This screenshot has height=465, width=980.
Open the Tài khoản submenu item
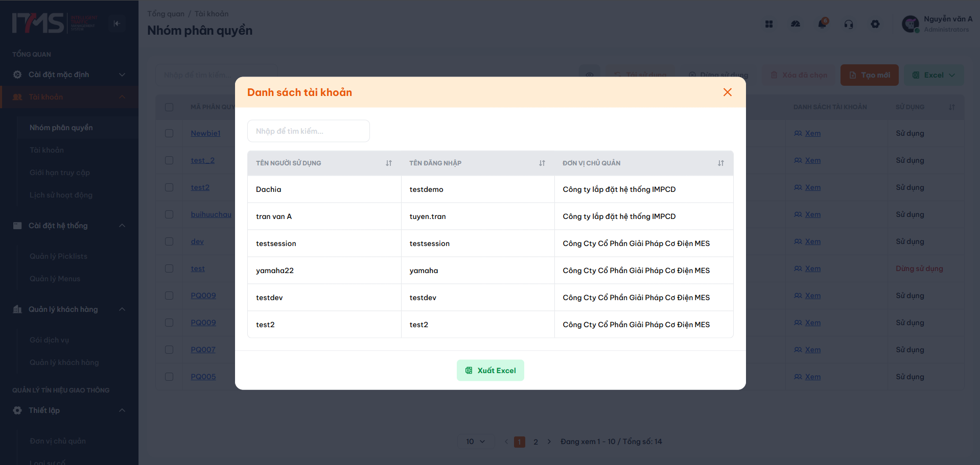[x=46, y=150]
